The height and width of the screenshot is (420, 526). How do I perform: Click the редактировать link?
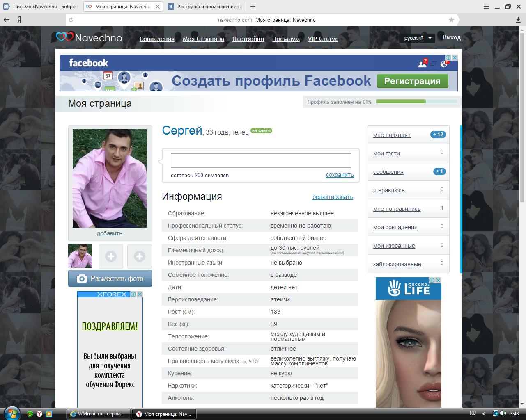pyautogui.click(x=333, y=197)
